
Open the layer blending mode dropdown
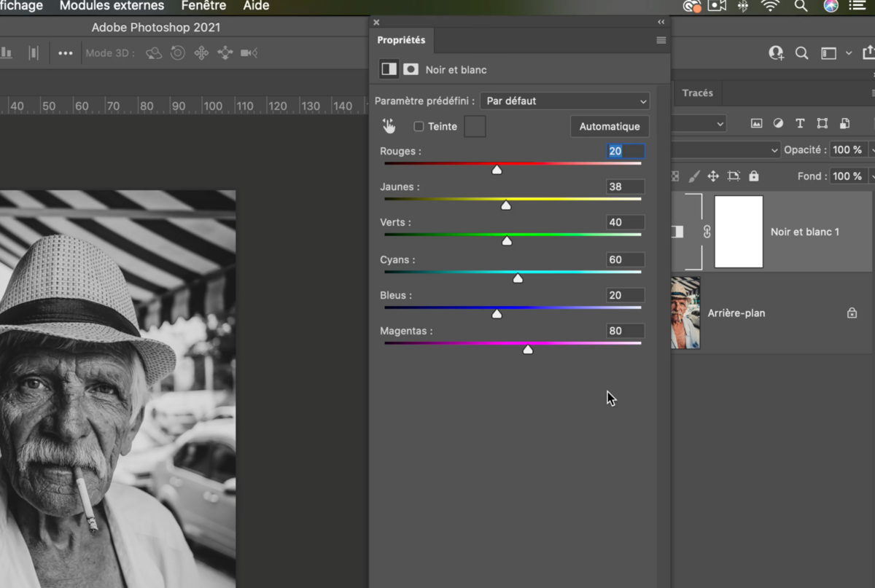pos(726,149)
